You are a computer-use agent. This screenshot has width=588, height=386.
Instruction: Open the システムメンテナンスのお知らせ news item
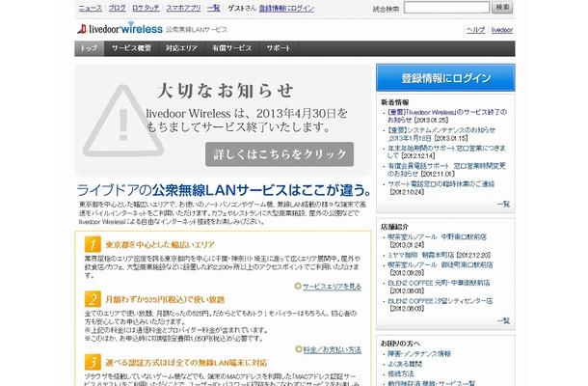coord(441,134)
